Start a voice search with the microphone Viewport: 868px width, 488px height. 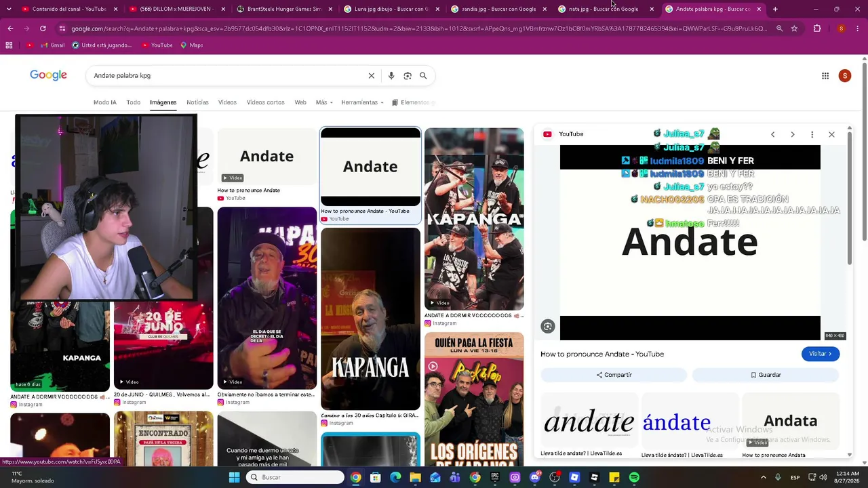(x=391, y=76)
